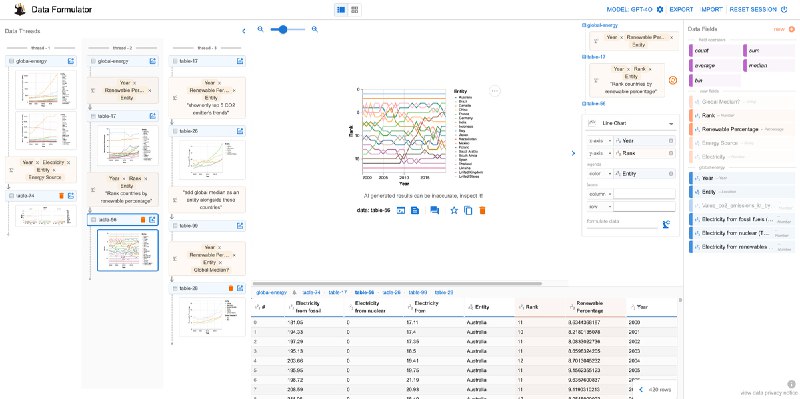Run the formulate data action icon
800x399 pixels.
tap(666, 224)
